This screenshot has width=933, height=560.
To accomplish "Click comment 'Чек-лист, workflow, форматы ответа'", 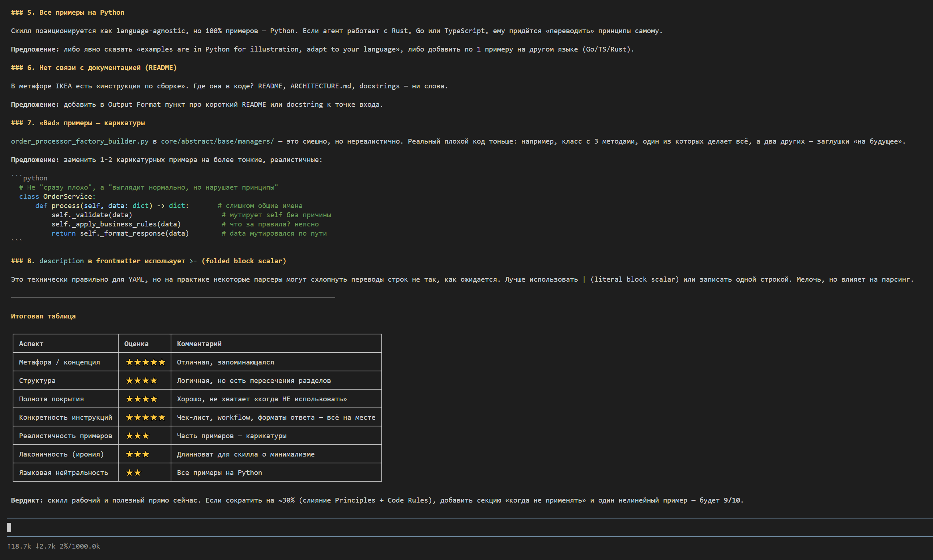I will click(276, 418).
